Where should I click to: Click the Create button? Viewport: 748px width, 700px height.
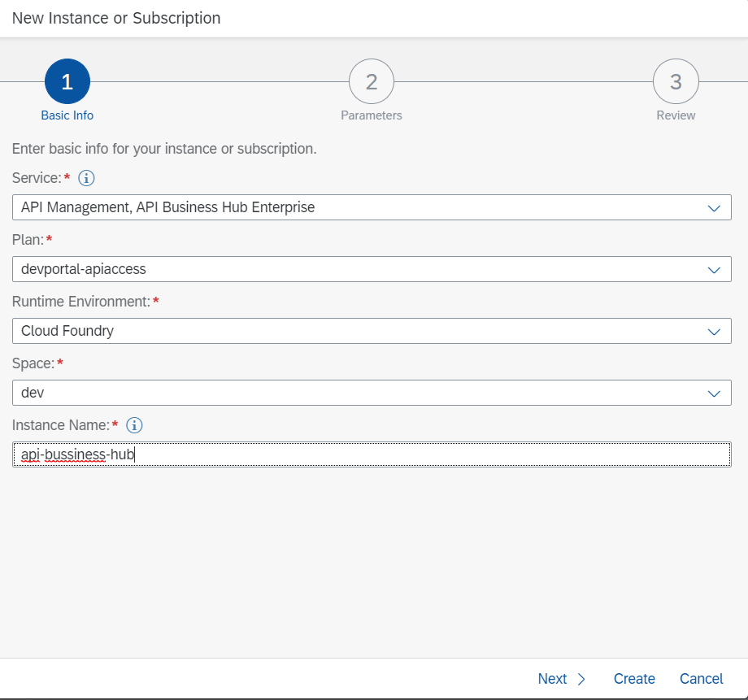pyautogui.click(x=634, y=679)
